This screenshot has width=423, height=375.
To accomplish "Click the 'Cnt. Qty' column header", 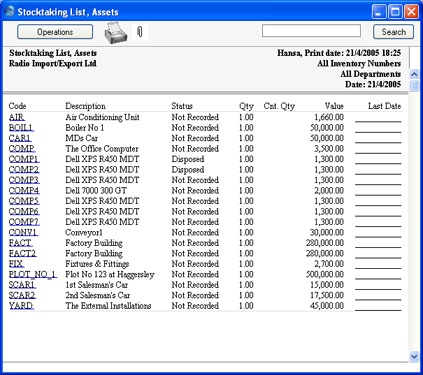I will point(279,106).
